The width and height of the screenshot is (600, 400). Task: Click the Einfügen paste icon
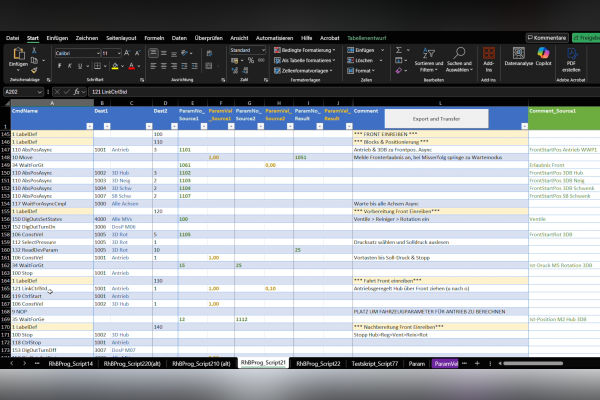pyautogui.click(x=18, y=56)
